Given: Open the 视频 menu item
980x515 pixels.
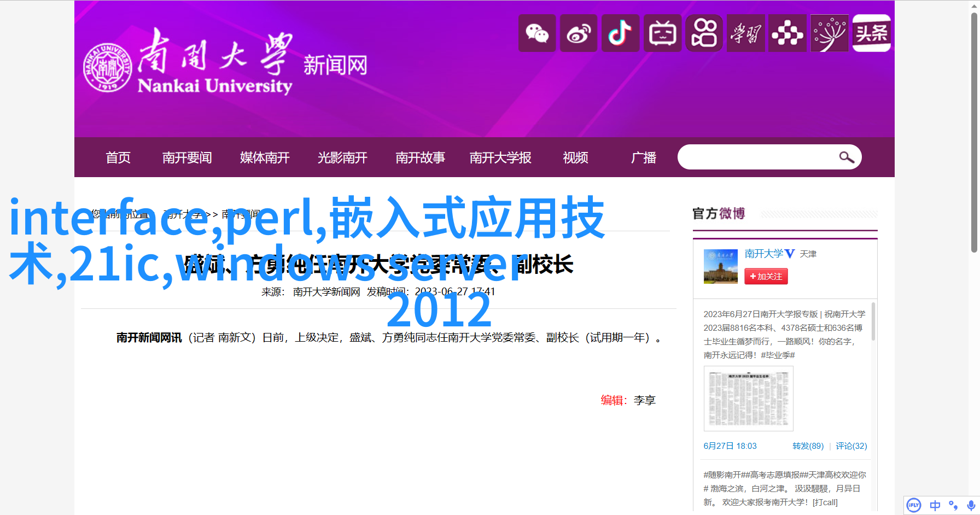Looking at the screenshot, I should [x=575, y=157].
